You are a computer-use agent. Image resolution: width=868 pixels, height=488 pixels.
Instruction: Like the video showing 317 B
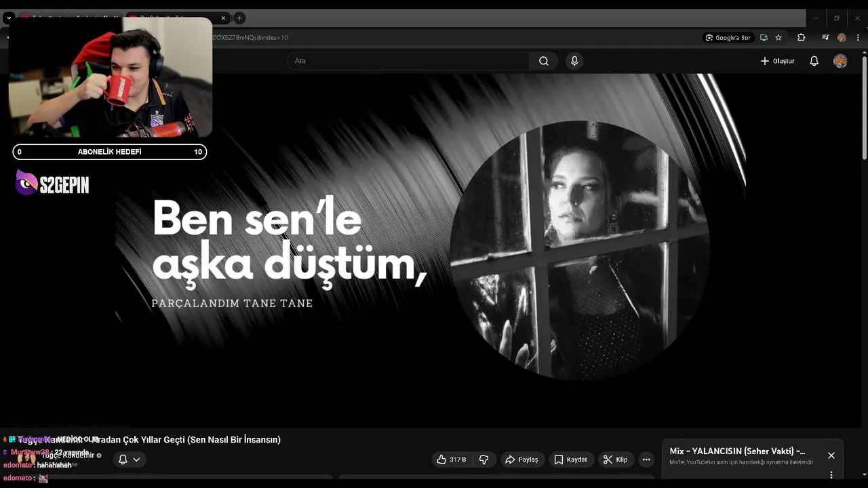pos(452,460)
